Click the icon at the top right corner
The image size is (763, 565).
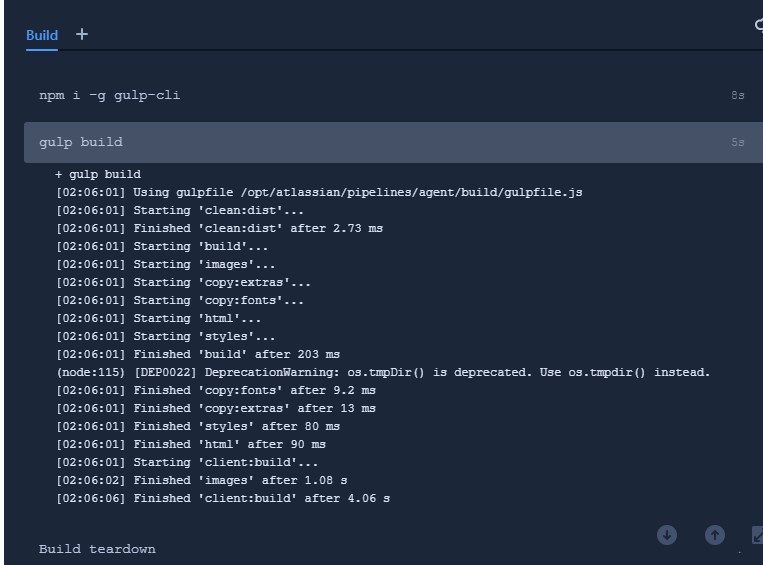759,24
